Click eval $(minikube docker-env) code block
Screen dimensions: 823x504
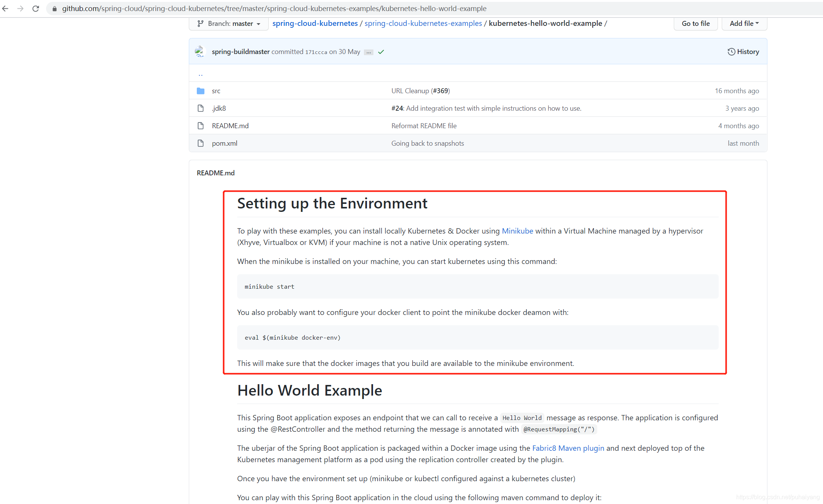(x=478, y=337)
